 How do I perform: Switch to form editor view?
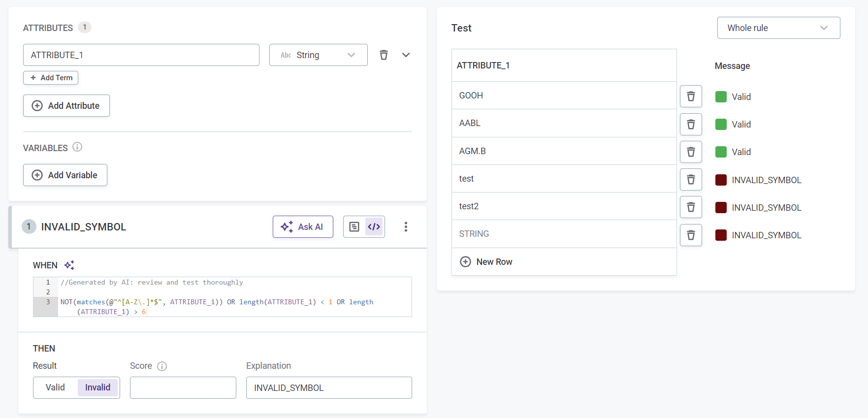[x=354, y=226]
